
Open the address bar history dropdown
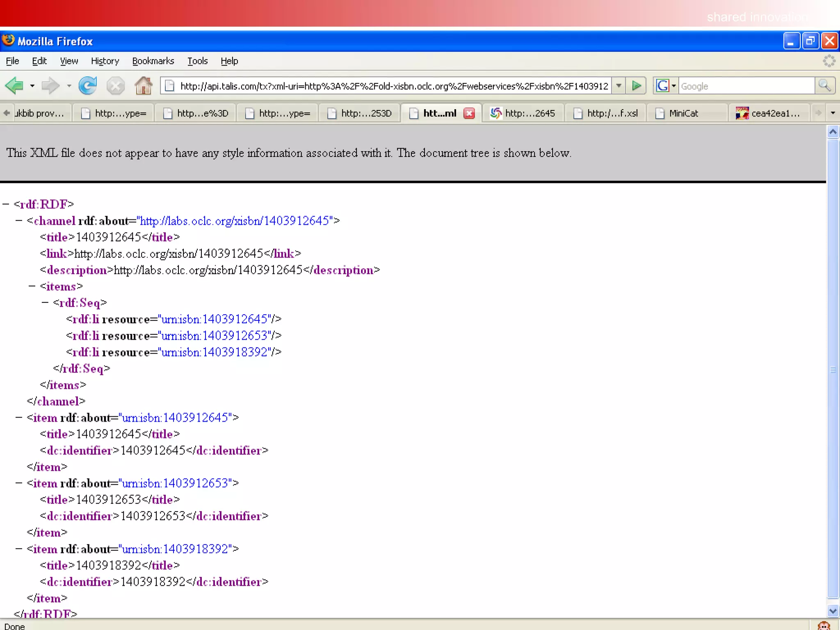619,86
